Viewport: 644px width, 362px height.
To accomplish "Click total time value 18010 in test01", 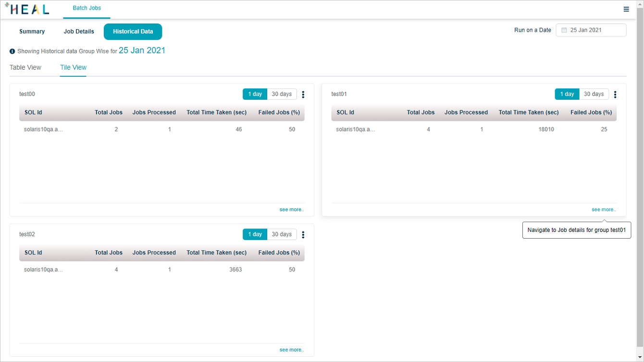I will (546, 130).
